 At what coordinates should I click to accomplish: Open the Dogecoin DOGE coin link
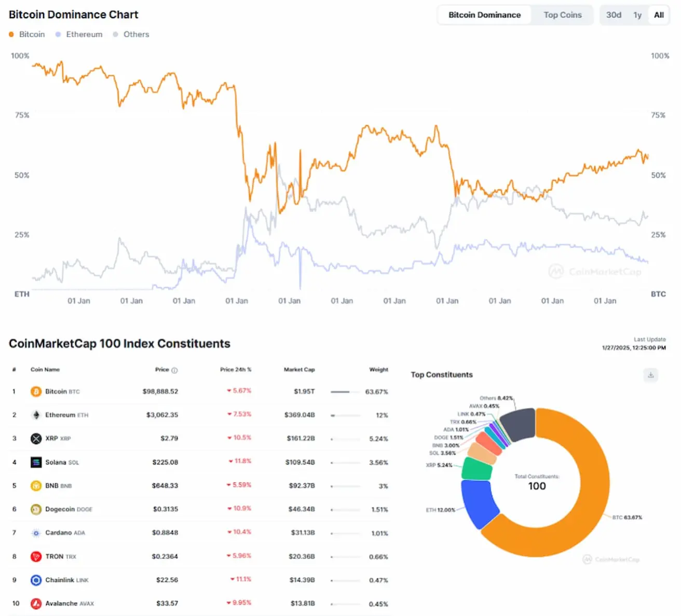[x=69, y=510]
